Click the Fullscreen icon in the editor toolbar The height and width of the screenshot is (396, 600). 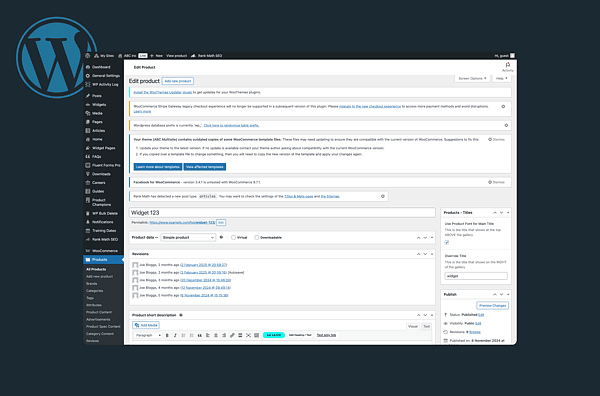[x=248, y=335]
